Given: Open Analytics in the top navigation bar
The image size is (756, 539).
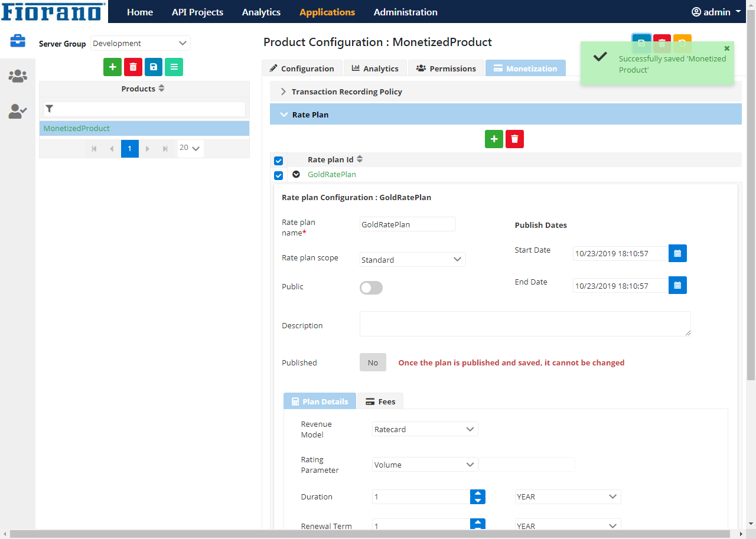Looking at the screenshot, I should pyautogui.click(x=261, y=12).
